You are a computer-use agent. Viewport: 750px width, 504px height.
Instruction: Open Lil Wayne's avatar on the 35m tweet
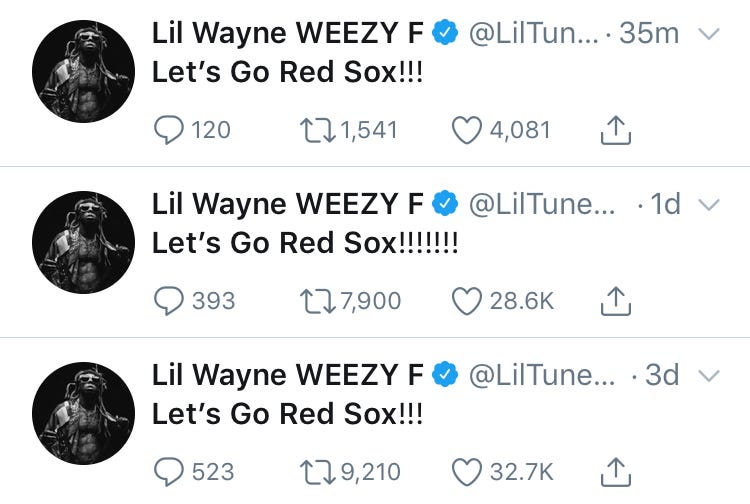84,71
